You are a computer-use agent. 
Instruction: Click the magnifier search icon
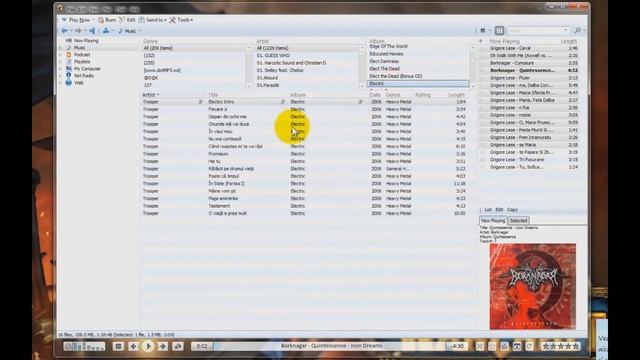[x=578, y=31]
